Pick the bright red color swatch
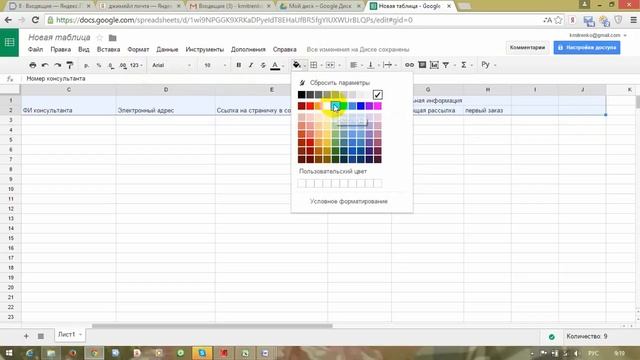This screenshot has width=640, height=360. 310,106
